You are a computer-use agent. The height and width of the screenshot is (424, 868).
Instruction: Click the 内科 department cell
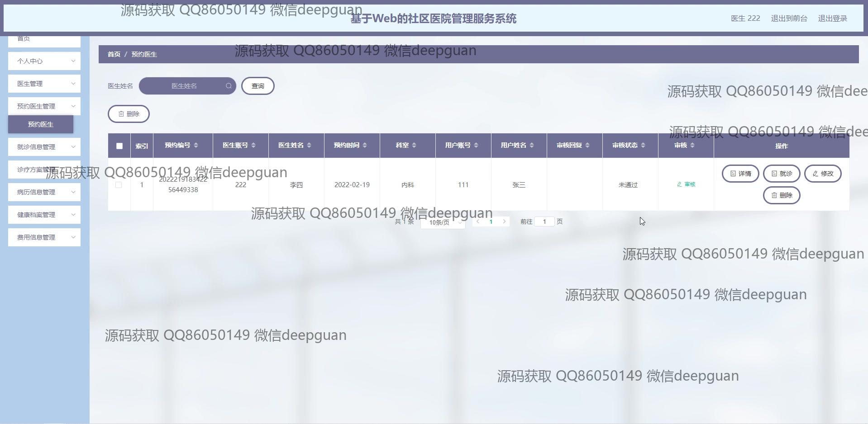click(408, 185)
